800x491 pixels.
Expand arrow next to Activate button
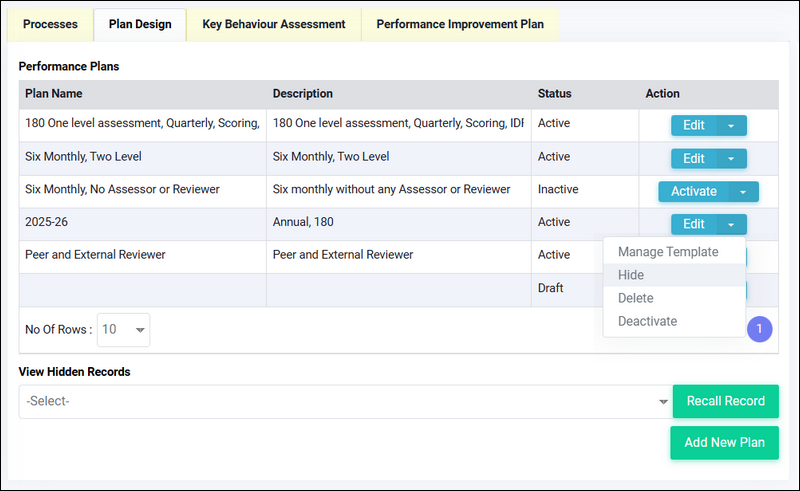[x=743, y=192]
